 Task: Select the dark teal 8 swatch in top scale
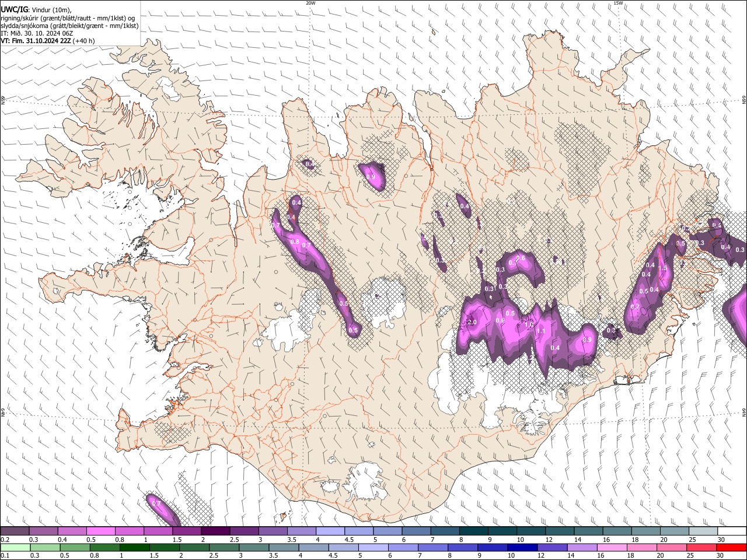pos(474,531)
